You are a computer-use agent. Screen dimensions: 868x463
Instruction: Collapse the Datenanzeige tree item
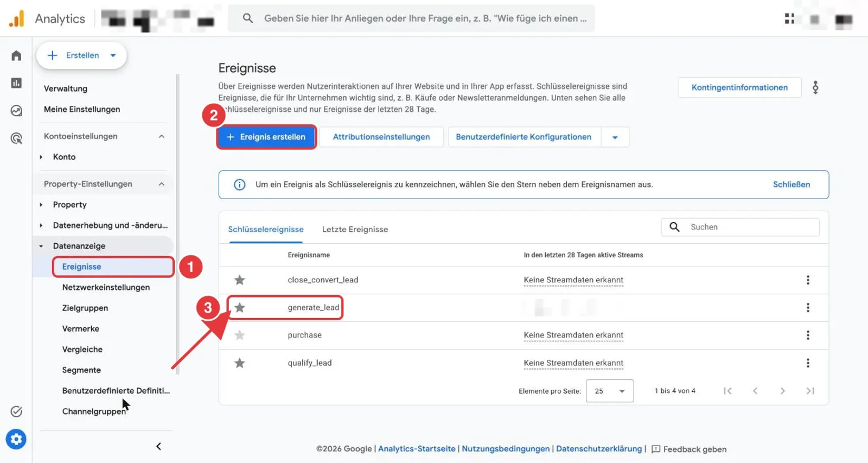click(x=41, y=246)
